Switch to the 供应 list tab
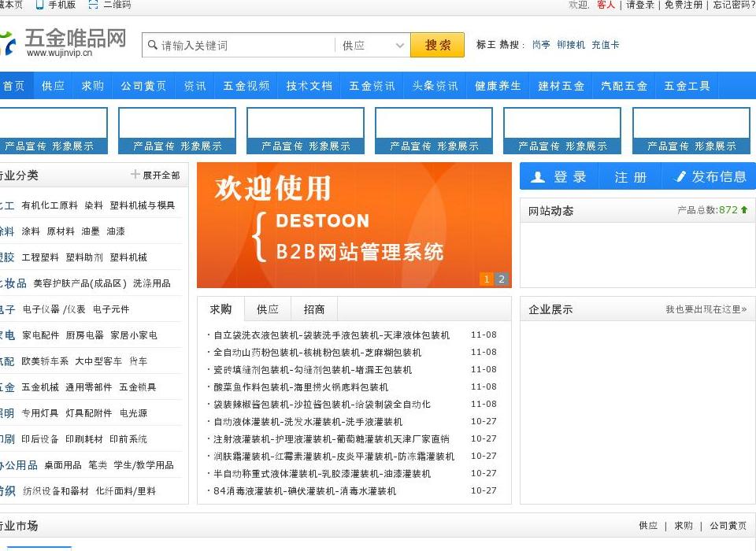The image size is (756, 551). coord(268,309)
